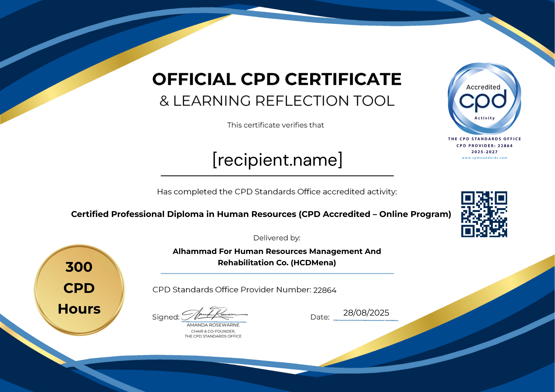Screen dimensions: 555x392
Task: Click the '& LEARNING REFLECTION TOOL' subtitle
Action: 277,101
